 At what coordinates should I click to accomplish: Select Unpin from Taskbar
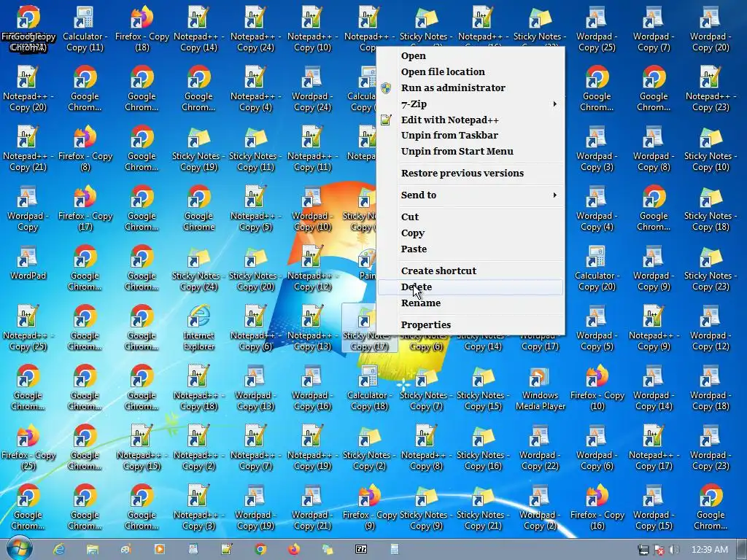click(471, 135)
